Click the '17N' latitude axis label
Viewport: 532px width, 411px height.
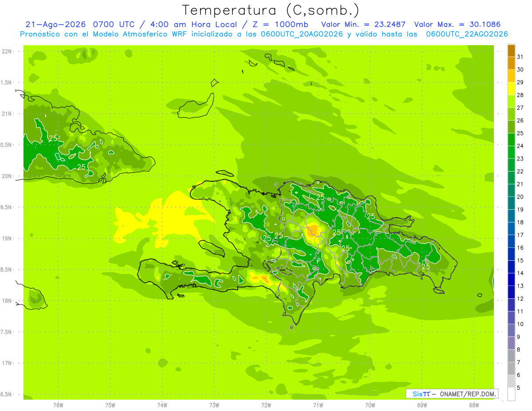click(7, 363)
